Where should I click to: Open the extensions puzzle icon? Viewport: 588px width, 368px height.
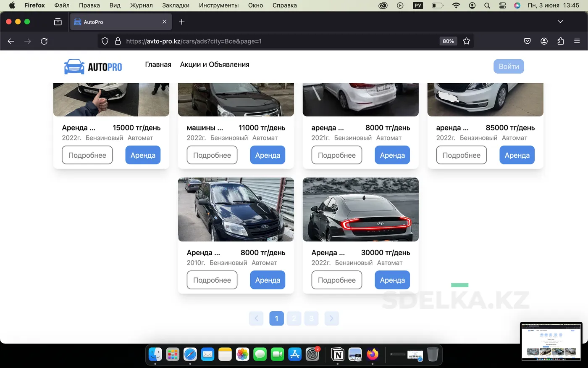coord(560,41)
